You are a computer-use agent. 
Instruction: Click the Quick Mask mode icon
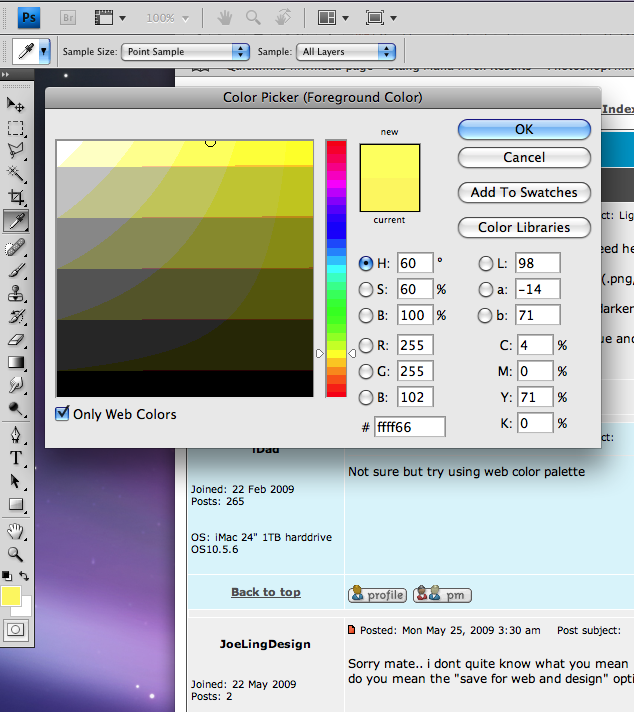16,630
